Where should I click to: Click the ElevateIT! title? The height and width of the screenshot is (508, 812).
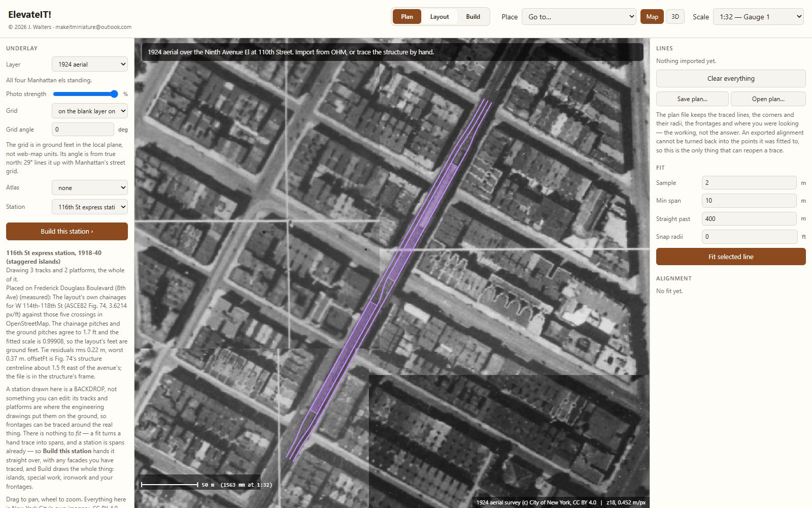click(29, 15)
